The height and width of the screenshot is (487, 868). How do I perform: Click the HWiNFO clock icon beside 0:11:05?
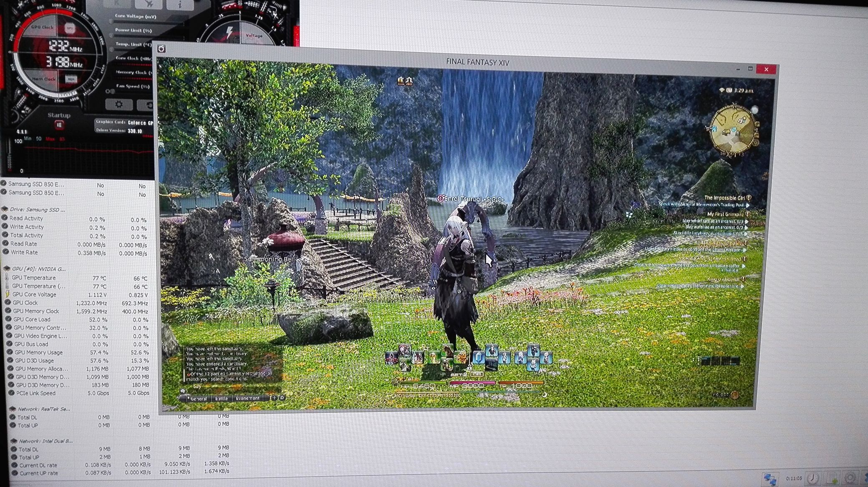coord(813,478)
